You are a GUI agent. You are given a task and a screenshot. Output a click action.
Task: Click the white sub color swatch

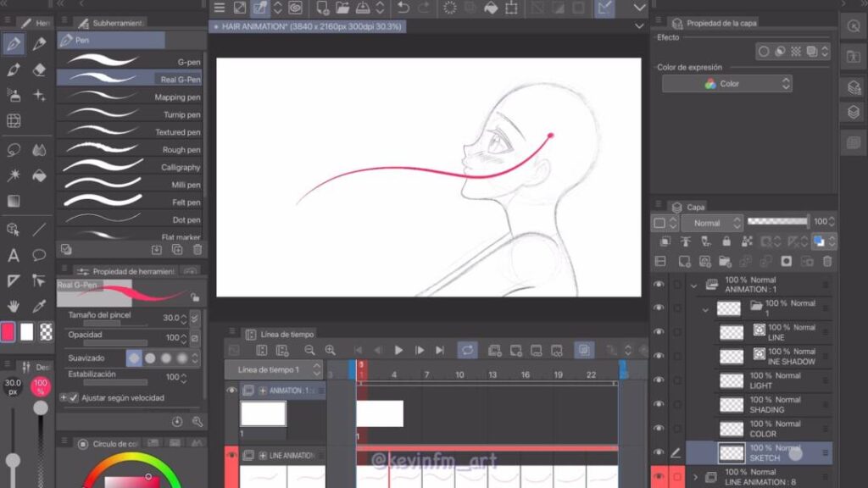click(26, 332)
